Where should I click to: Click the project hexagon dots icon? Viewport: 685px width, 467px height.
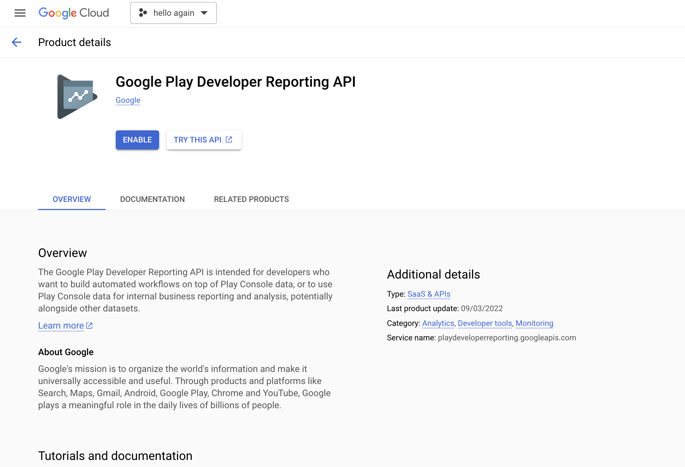pyautogui.click(x=142, y=13)
